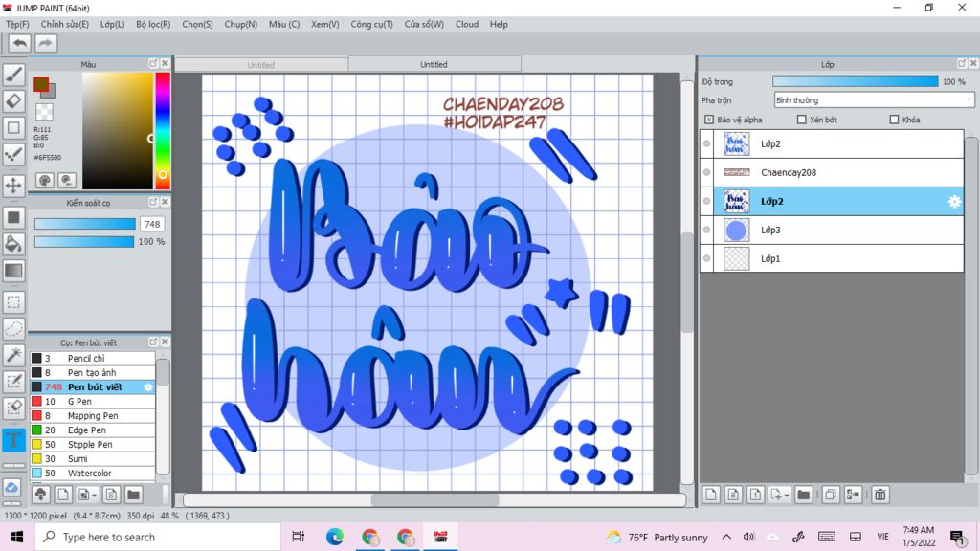Viewport: 980px width, 551px height.
Task: Select the Watercolor brush
Action: (93, 474)
